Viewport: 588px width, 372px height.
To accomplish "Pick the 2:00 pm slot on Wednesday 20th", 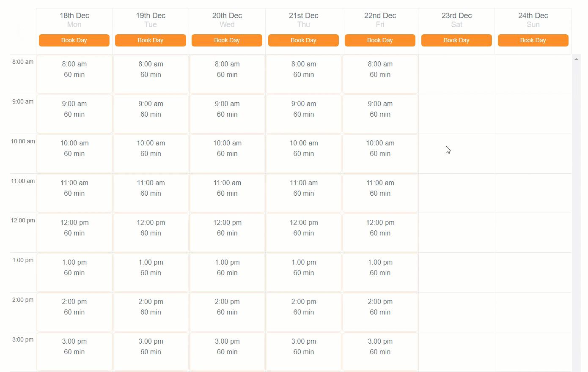I will (228, 312).
